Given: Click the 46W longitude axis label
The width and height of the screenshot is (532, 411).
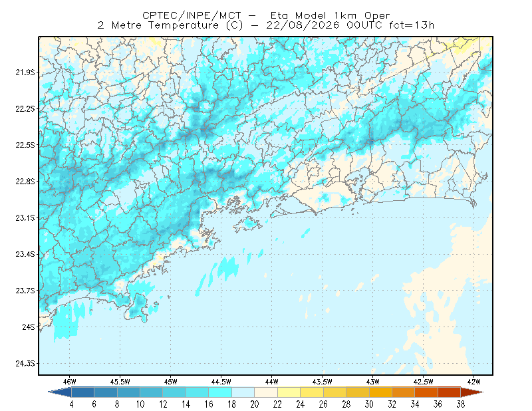Looking at the screenshot, I should click(70, 382).
